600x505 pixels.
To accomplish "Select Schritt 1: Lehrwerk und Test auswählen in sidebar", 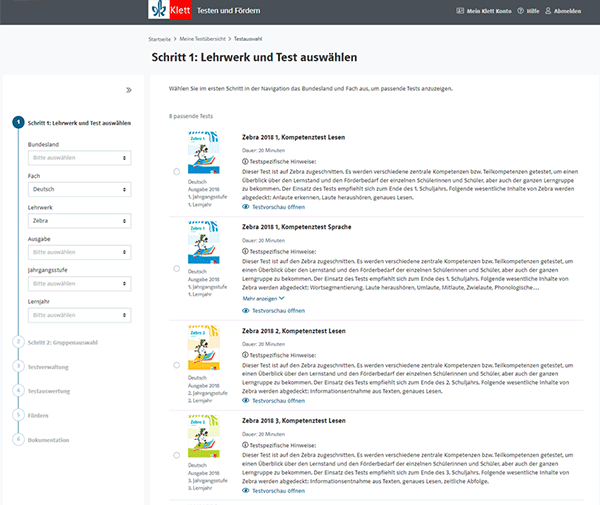I will point(79,123).
